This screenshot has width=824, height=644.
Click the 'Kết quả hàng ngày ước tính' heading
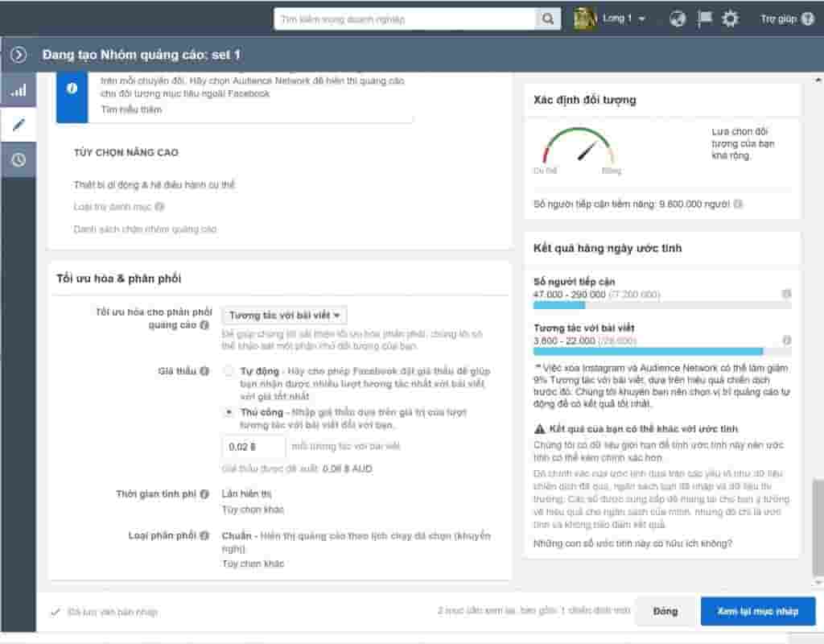pyautogui.click(x=608, y=248)
